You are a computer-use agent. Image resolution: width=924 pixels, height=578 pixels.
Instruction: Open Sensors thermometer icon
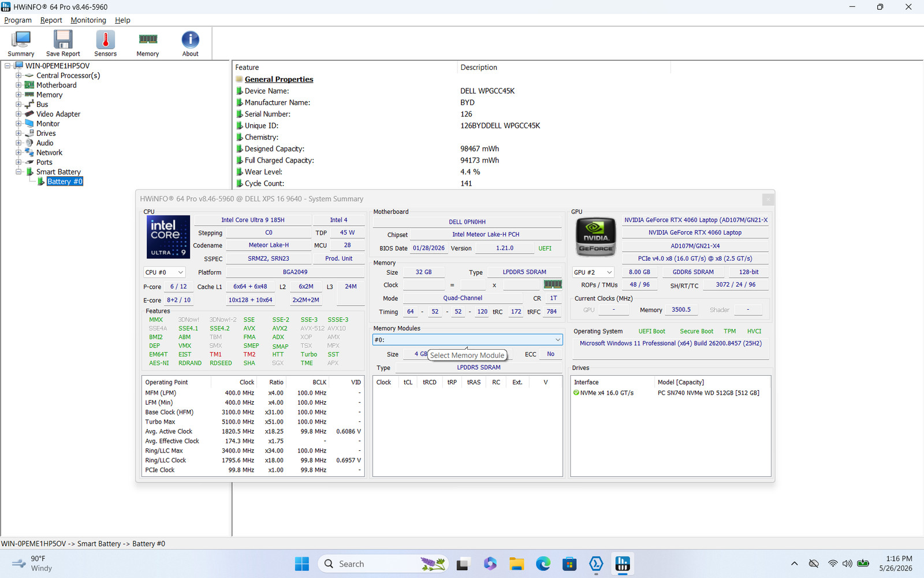point(105,43)
